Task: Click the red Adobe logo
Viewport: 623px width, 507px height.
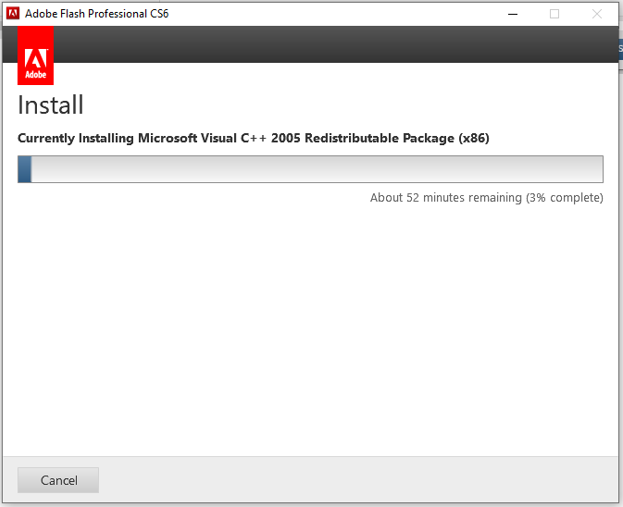Action: tap(35, 56)
